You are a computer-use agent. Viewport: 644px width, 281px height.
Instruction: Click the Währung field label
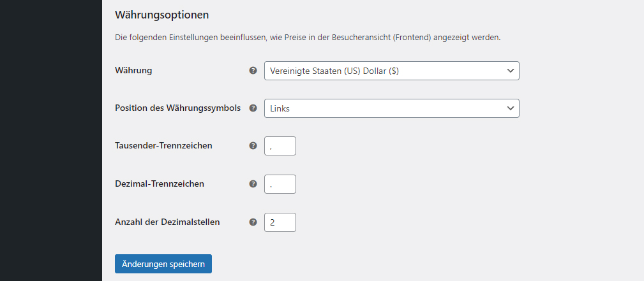point(133,70)
